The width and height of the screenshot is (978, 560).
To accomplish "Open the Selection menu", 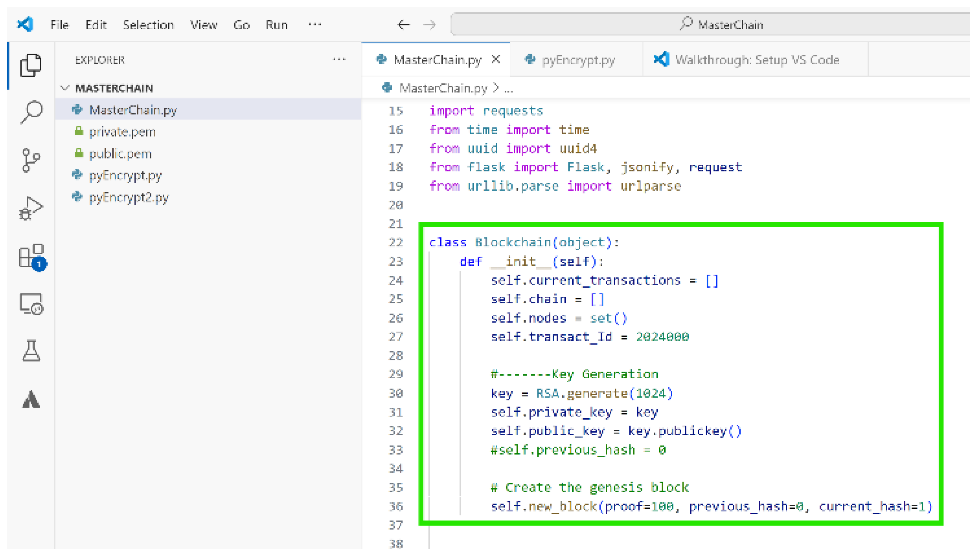I will tap(148, 24).
